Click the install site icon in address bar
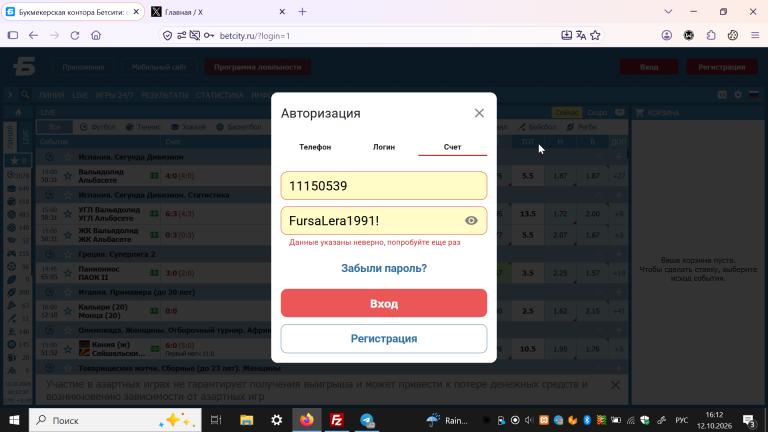Viewport: 768px width, 432px height. [x=566, y=35]
